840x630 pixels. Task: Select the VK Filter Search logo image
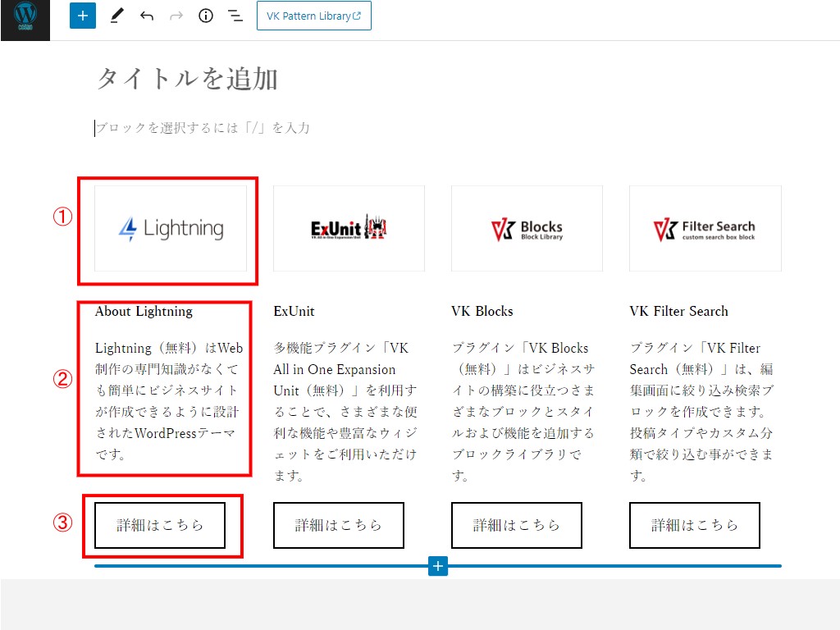705,228
